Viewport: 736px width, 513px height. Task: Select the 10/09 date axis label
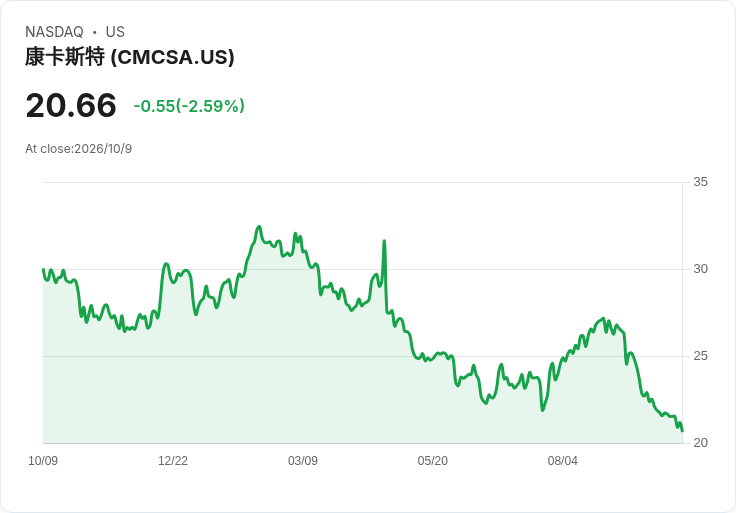[43, 461]
